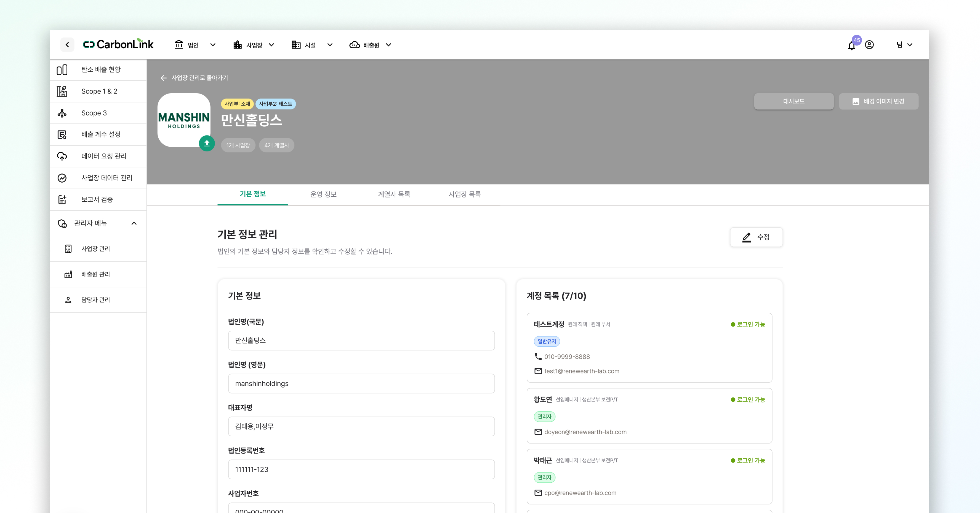Click the 탄소 배출 현황 sidebar icon
The height and width of the screenshot is (513, 980).
62,70
